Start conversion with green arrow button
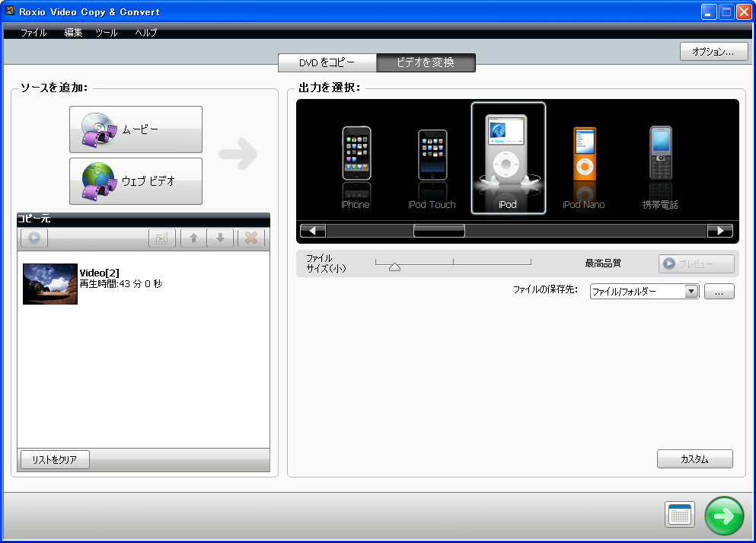 point(724,516)
